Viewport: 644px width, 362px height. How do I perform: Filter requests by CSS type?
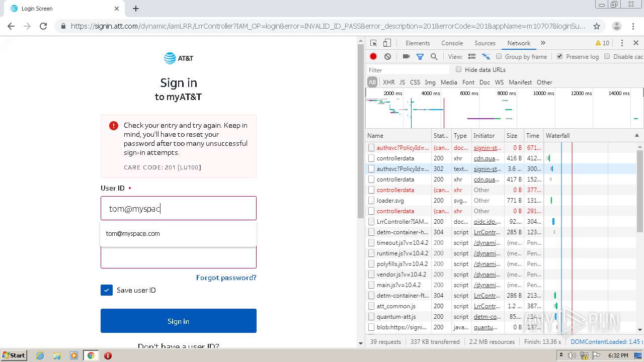(415, 82)
